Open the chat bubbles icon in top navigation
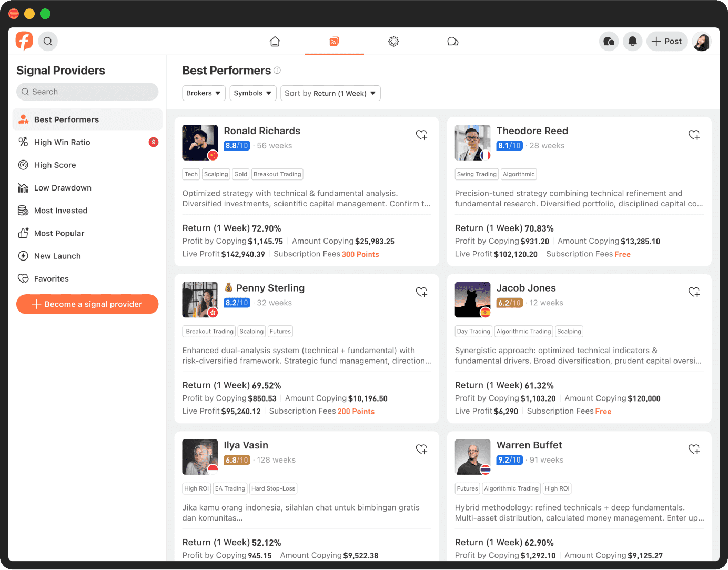 coord(452,42)
